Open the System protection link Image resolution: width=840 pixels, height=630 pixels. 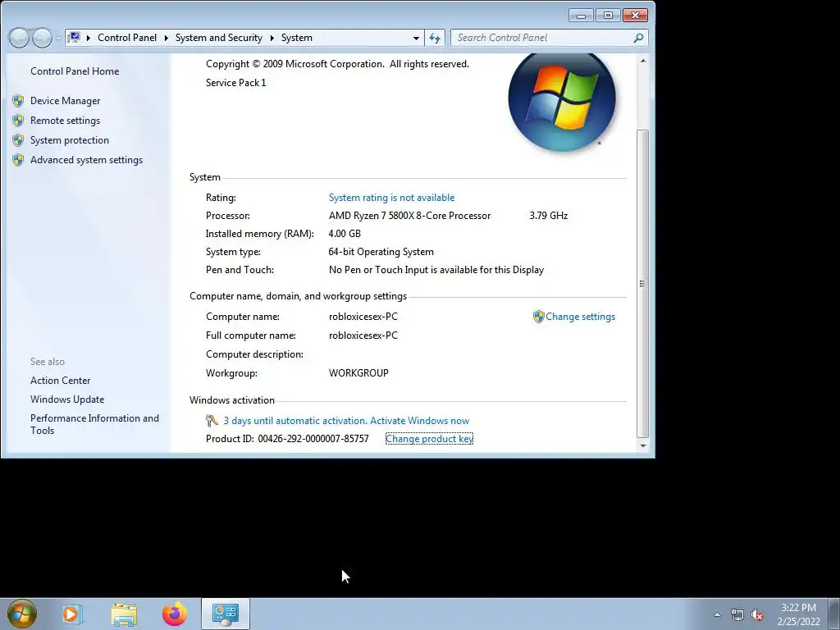pyautogui.click(x=70, y=140)
